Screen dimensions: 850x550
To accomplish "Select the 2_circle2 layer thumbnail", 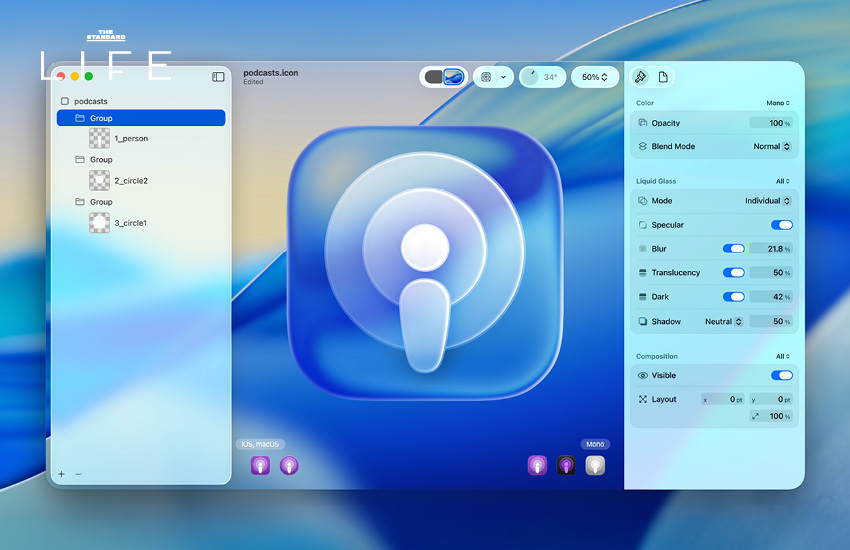I will [99, 180].
